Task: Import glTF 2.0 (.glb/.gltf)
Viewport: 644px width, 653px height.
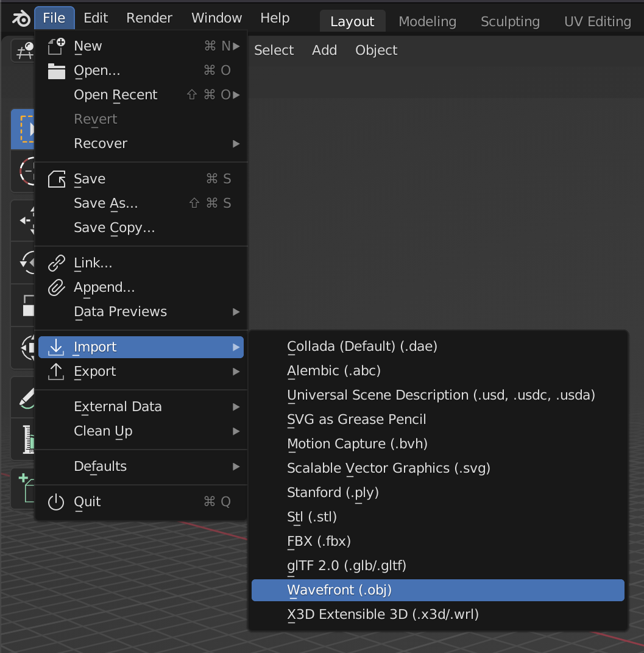Action: [x=438, y=565]
